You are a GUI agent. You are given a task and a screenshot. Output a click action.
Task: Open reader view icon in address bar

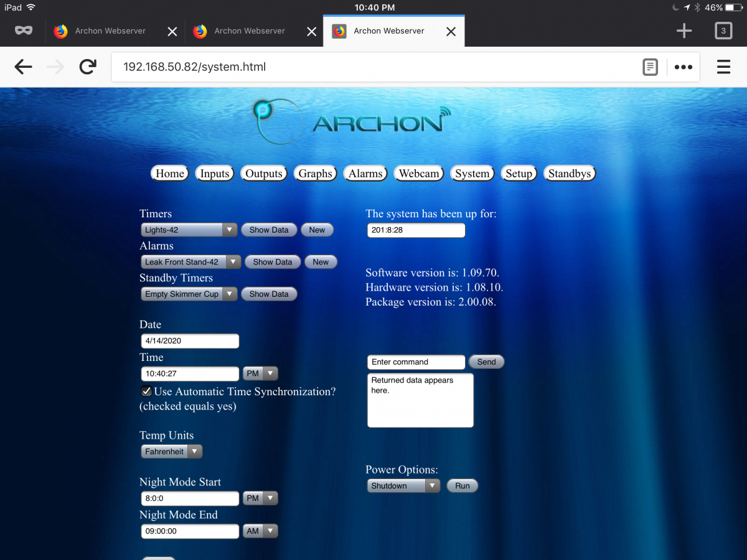click(650, 67)
